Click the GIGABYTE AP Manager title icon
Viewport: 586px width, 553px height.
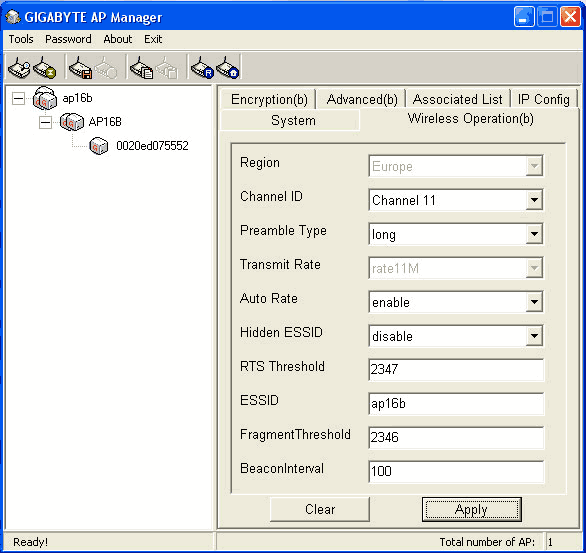pos(13,17)
